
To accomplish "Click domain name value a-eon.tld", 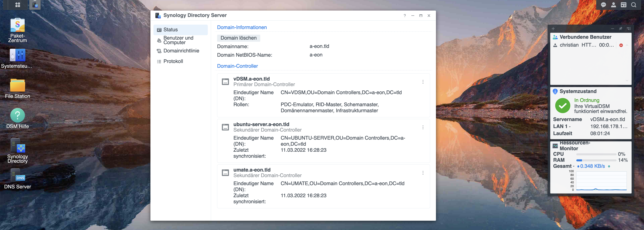I will tap(319, 46).
